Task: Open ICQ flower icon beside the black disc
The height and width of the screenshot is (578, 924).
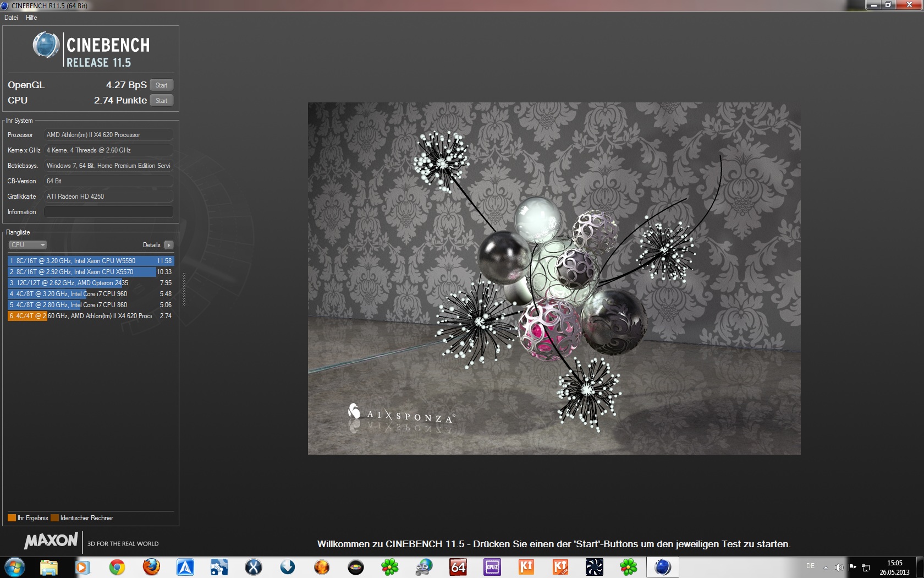Action: [390, 567]
